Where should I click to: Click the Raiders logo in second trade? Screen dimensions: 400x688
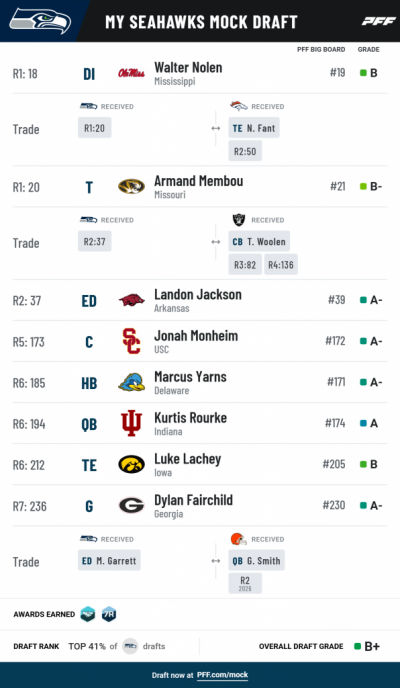239,220
